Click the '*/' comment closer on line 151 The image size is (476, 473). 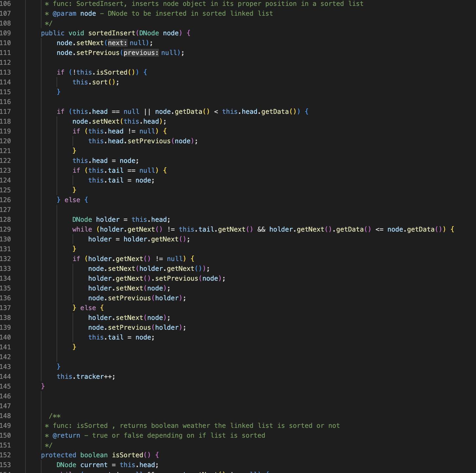[48, 445]
